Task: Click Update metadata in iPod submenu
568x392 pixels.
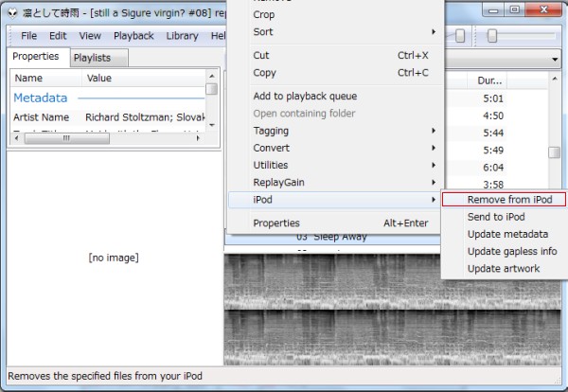Action: (x=507, y=234)
